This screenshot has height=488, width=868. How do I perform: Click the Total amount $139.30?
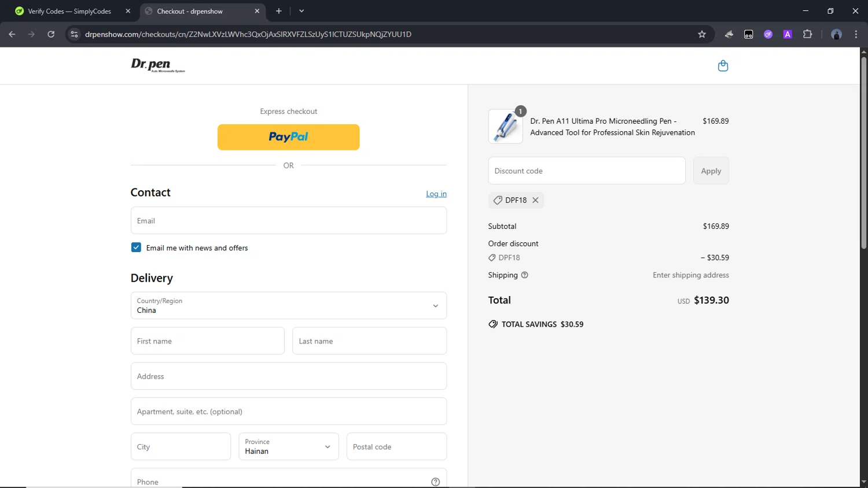pos(711,300)
